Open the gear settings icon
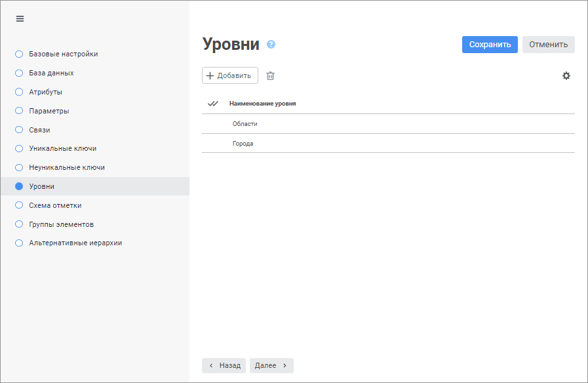This screenshot has width=588, height=383. (x=566, y=75)
